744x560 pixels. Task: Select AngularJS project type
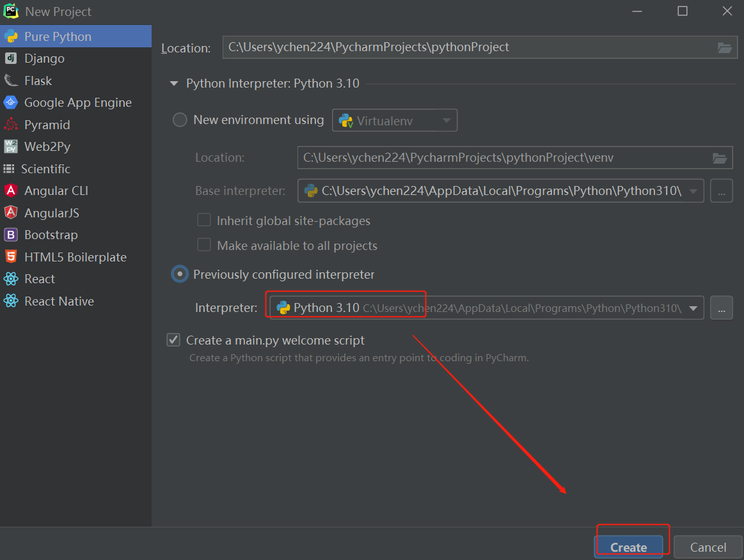tap(76, 213)
